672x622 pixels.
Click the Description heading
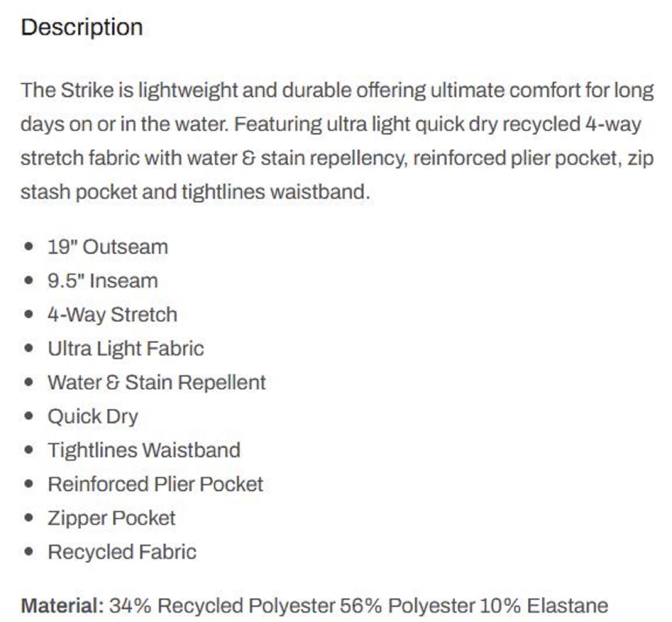82,27
